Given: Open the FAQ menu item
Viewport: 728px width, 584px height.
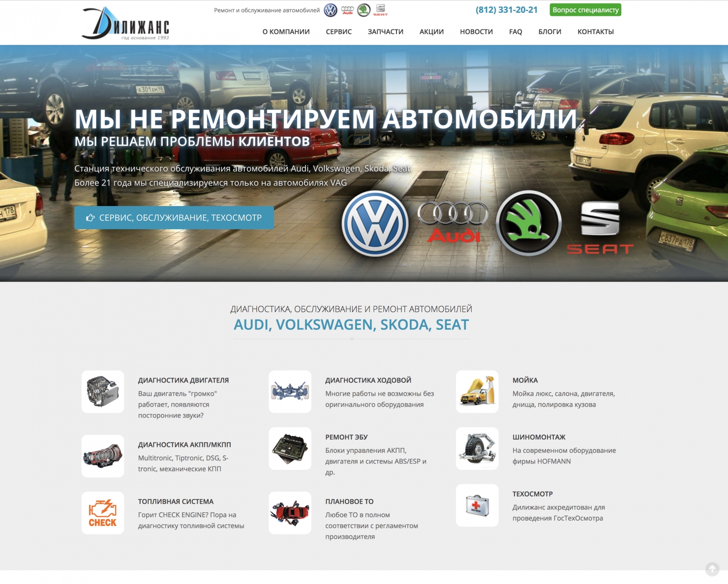Looking at the screenshot, I should (x=516, y=31).
